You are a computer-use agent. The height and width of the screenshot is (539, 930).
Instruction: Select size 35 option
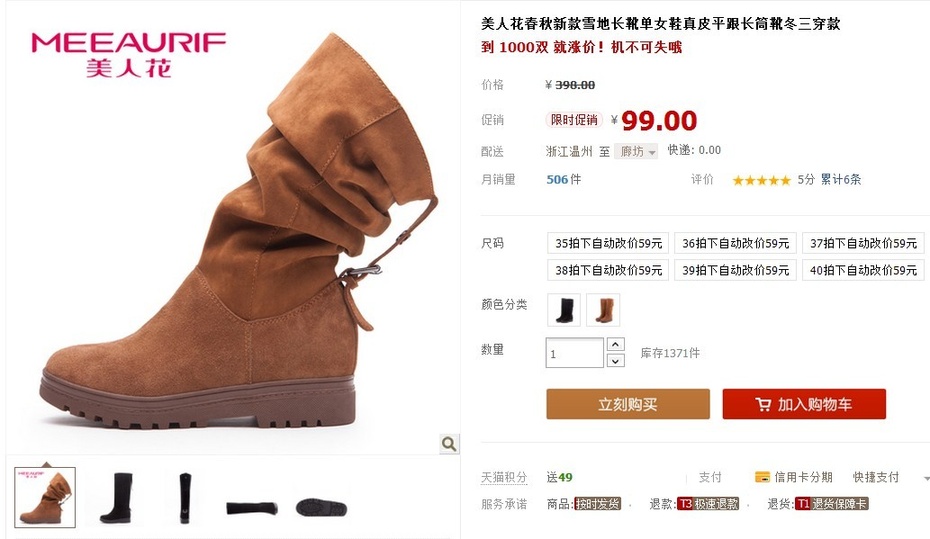(x=608, y=243)
